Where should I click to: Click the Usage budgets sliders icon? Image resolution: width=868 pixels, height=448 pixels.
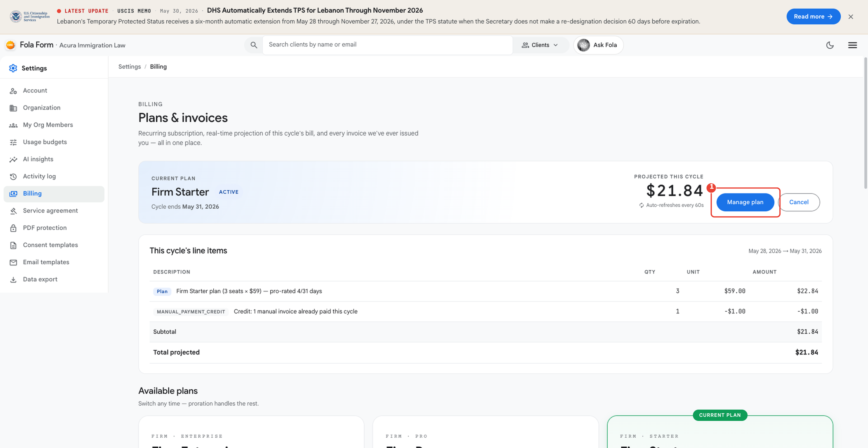pos(13,142)
